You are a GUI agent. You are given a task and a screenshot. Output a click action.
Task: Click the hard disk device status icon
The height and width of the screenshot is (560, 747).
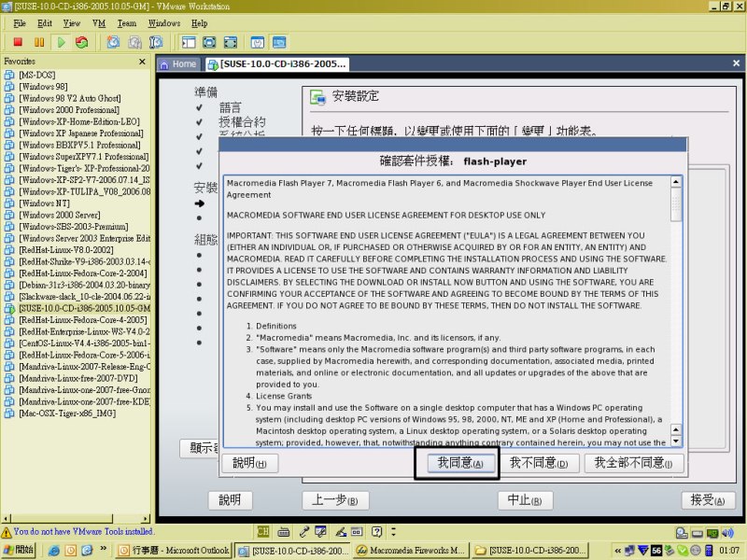point(682,533)
